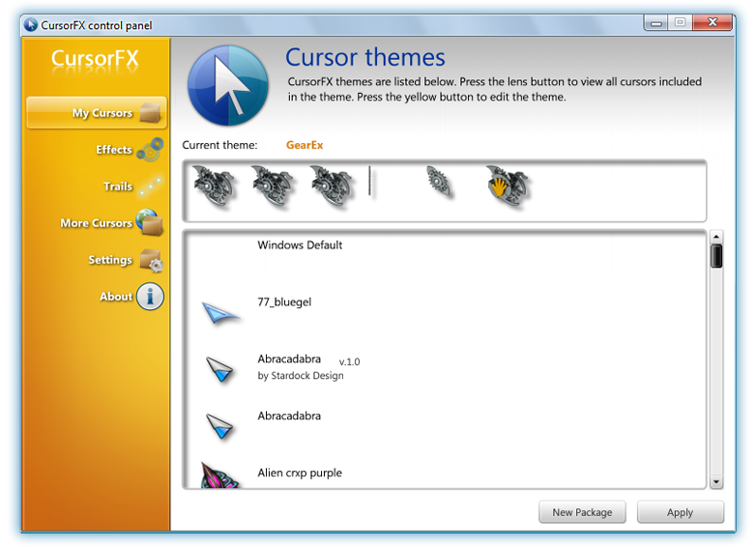
Task: Minimize the CursorFX control panel
Action: 656,22
